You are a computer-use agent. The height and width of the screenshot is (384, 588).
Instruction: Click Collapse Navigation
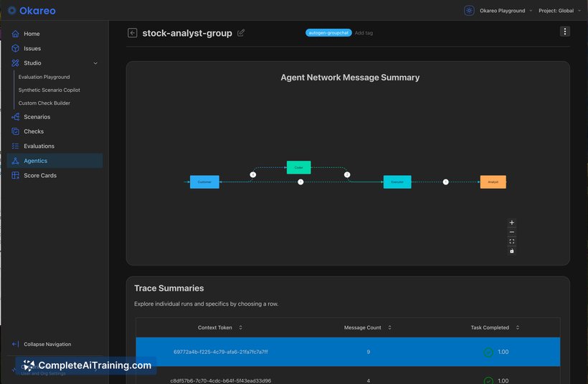[47, 344]
